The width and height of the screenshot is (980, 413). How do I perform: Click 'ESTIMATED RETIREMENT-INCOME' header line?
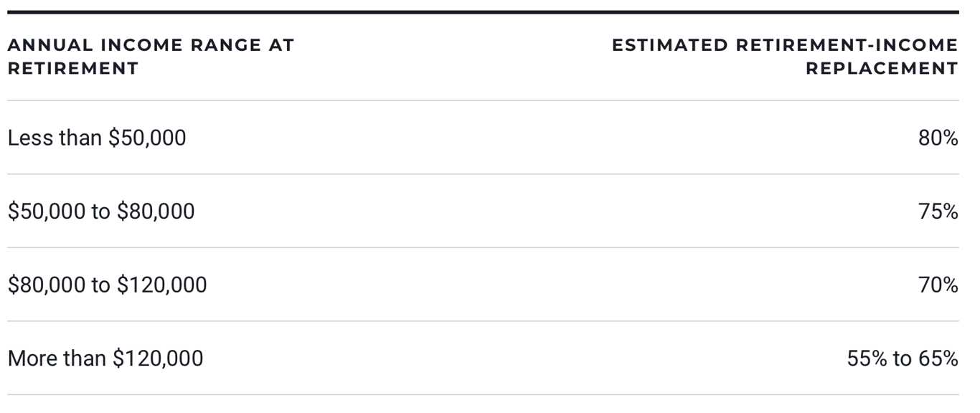click(785, 45)
